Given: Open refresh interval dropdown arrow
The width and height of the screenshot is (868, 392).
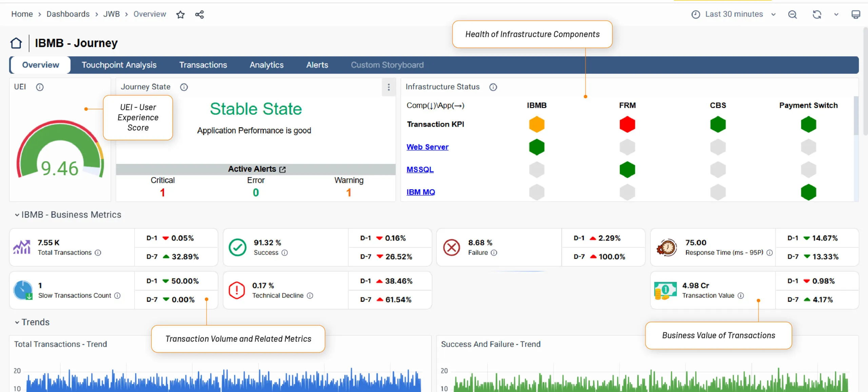Looking at the screenshot, I should click(836, 14).
